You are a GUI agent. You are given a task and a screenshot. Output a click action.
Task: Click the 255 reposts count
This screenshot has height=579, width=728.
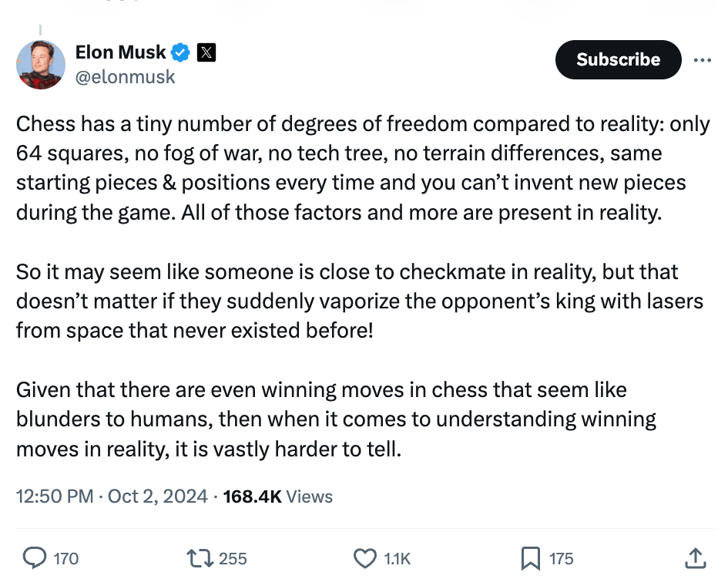click(x=233, y=558)
